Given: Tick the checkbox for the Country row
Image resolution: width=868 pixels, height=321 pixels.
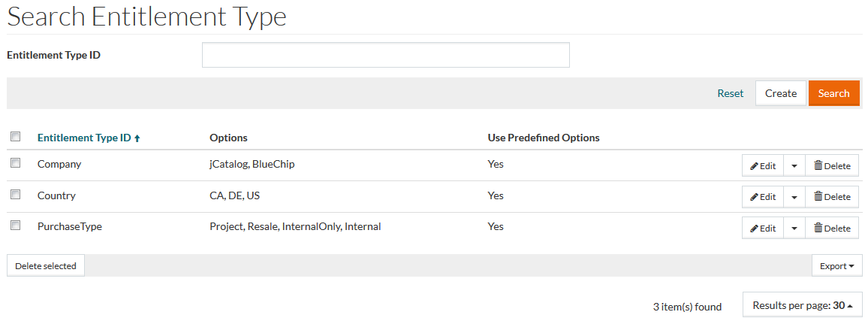Looking at the screenshot, I should click(16, 194).
